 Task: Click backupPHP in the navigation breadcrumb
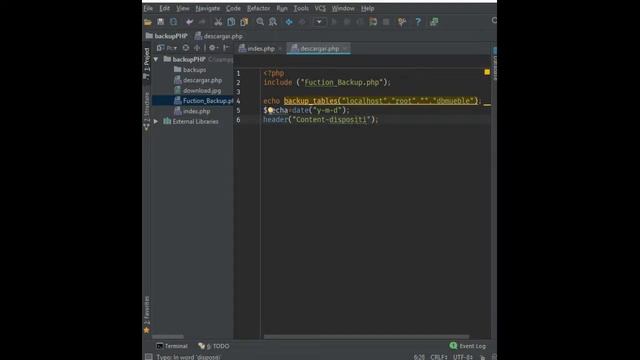167,36
